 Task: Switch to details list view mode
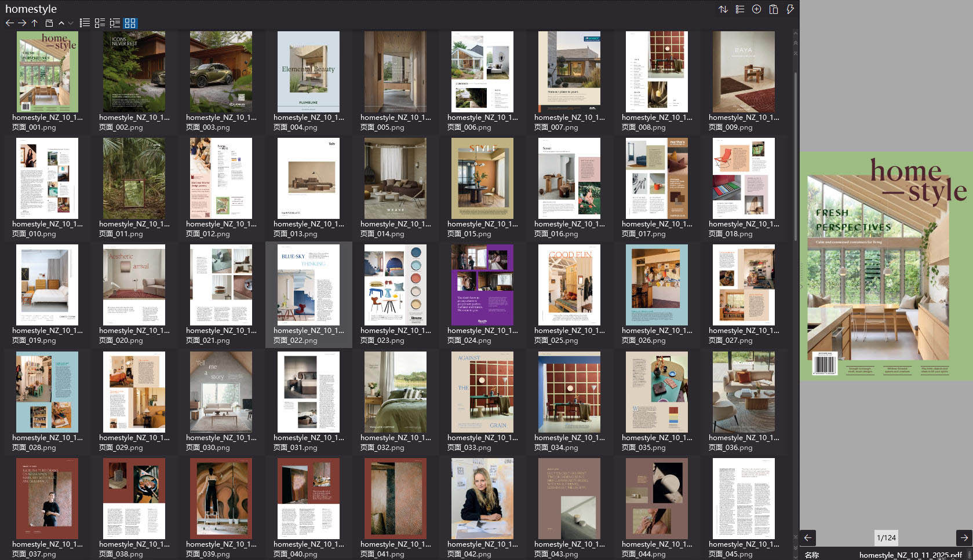(100, 23)
